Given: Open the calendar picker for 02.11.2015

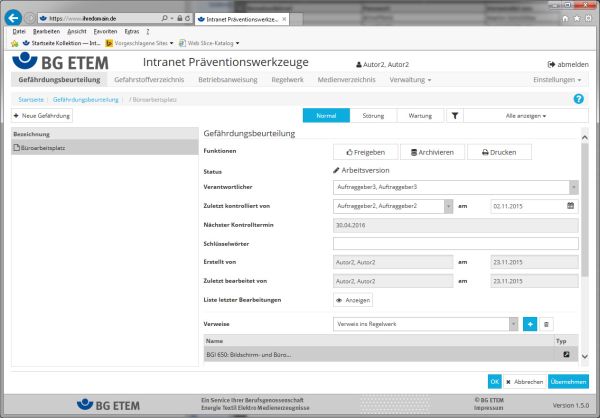Looking at the screenshot, I should pos(571,206).
